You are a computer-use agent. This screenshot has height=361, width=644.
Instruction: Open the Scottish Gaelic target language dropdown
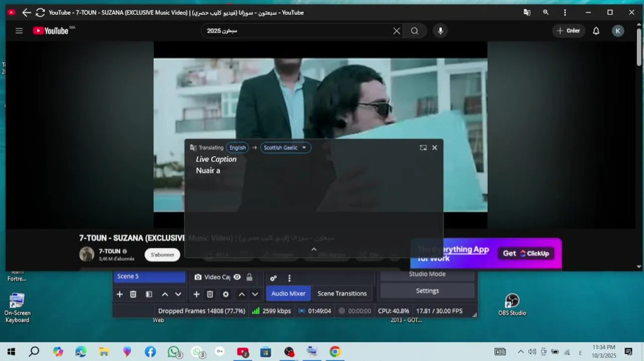point(285,147)
